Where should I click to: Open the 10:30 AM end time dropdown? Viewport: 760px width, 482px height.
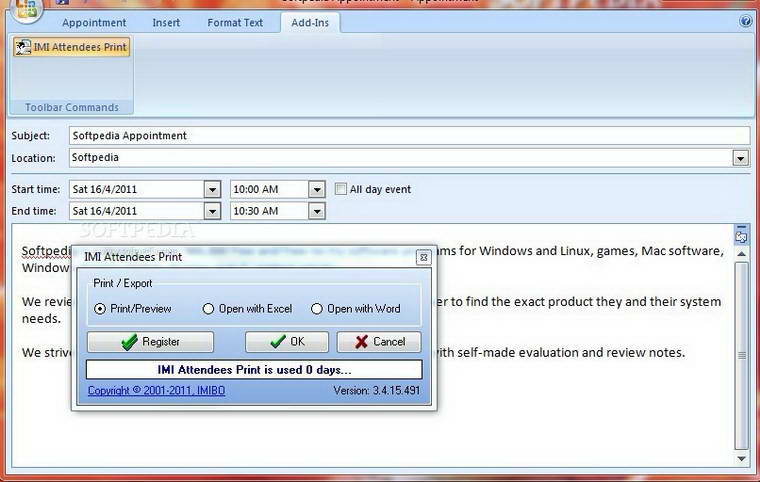pos(317,211)
